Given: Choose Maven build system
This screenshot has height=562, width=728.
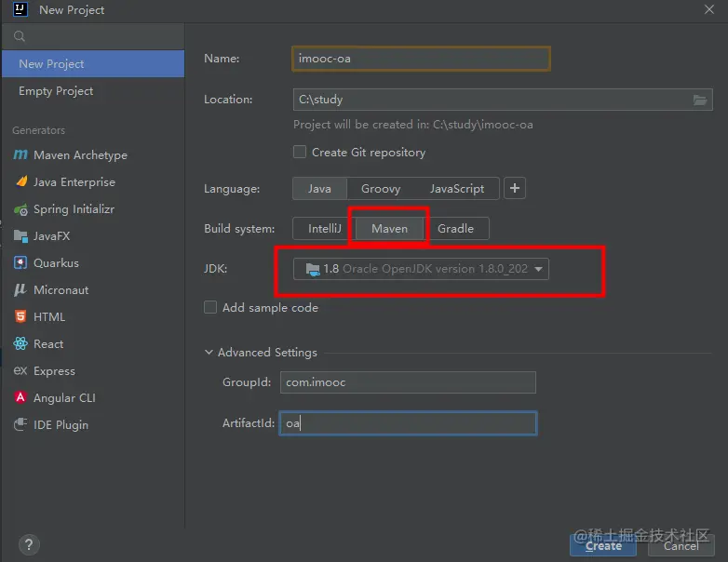Looking at the screenshot, I should (x=389, y=228).
